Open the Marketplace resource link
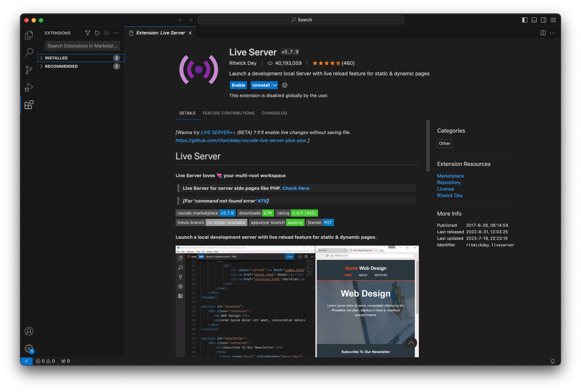581x392 pixels. pyautogui.click(x=450, y=176)
